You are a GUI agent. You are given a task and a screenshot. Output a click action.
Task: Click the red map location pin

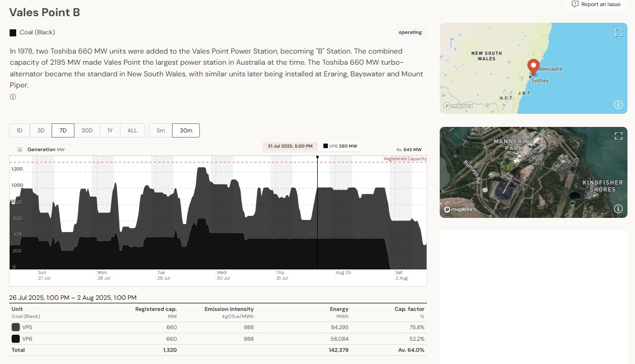coord(533,67)
